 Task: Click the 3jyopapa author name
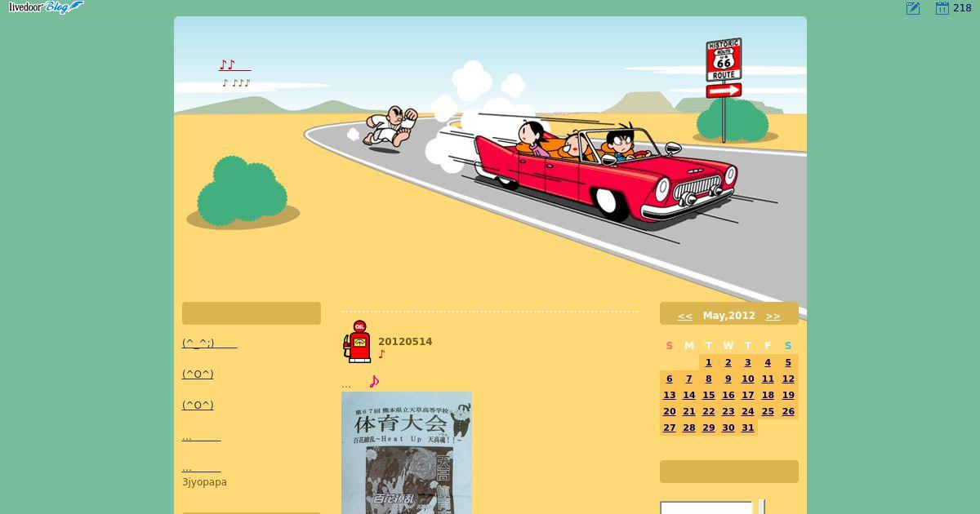204,482
